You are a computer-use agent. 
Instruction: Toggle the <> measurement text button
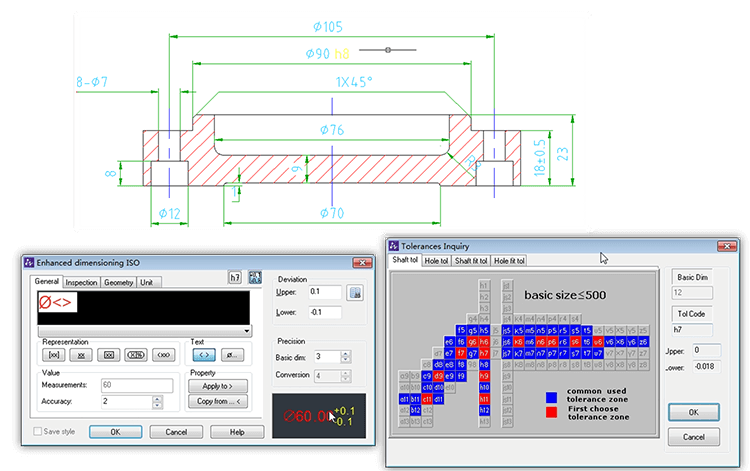coord(202,354)
